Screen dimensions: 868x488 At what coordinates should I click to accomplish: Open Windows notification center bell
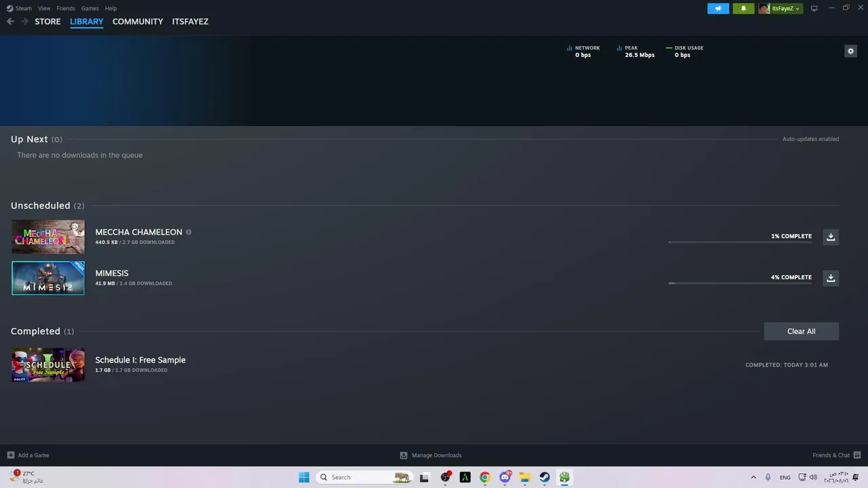[856, 477]
